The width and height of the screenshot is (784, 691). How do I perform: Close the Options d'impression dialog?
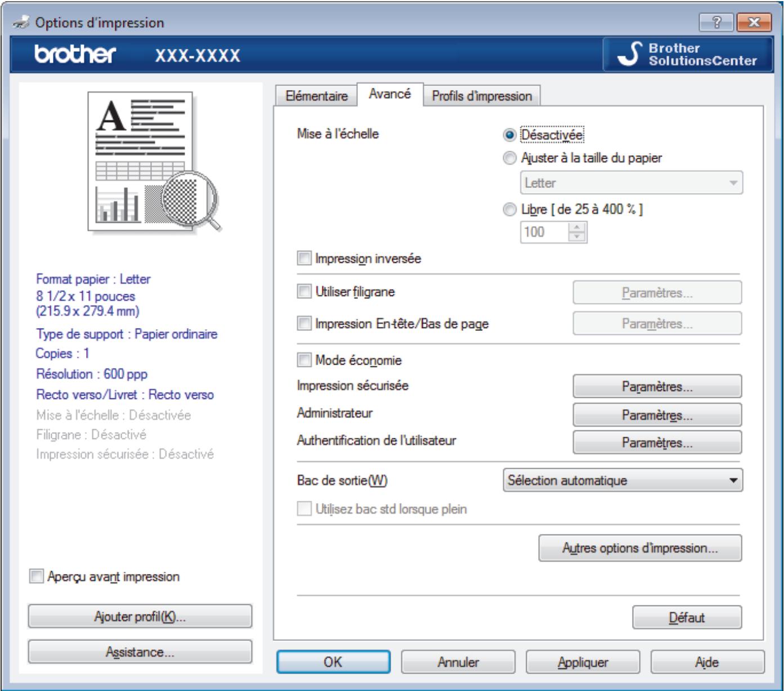(753, 23)
